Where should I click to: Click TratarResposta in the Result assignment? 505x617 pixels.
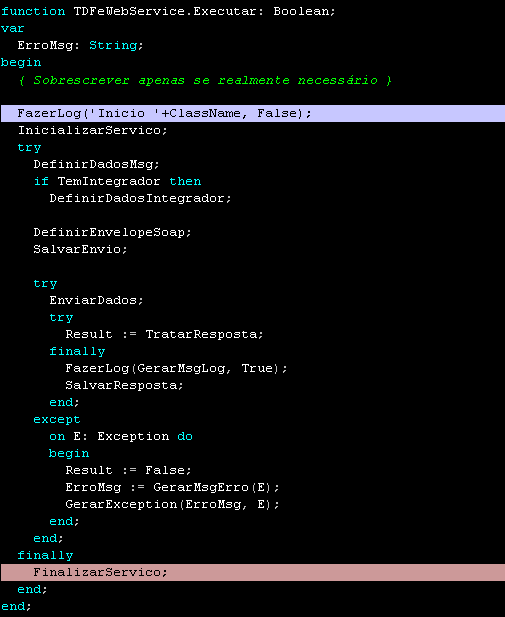(x=204, y=334)
